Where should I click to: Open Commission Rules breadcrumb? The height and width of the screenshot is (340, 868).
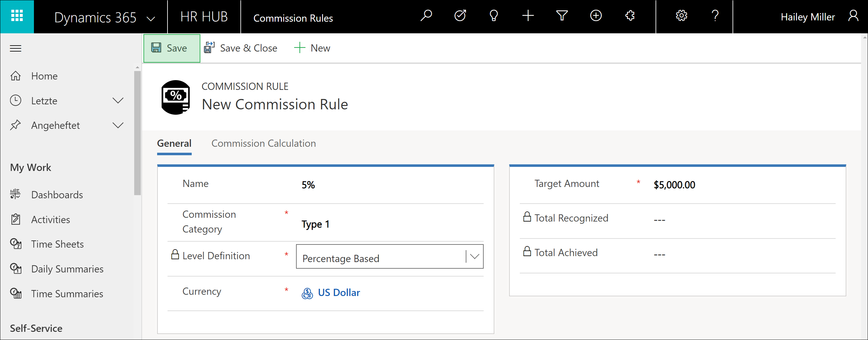tap(293, 18)
